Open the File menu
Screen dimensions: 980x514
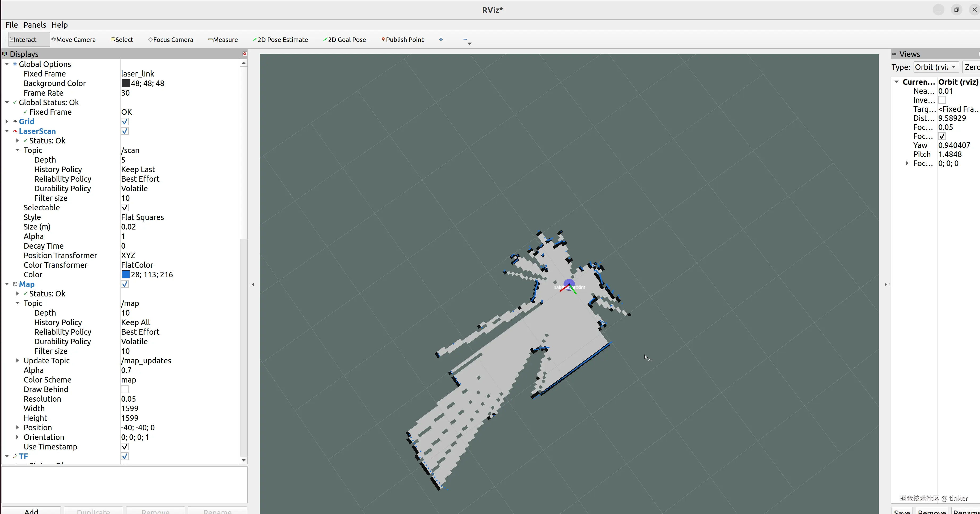[x=11, y=25]
